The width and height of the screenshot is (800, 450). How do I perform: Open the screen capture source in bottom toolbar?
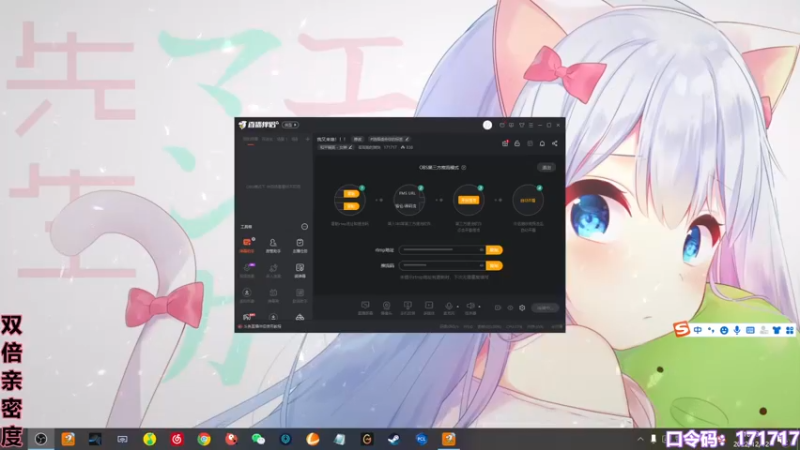tap(365, 306)
